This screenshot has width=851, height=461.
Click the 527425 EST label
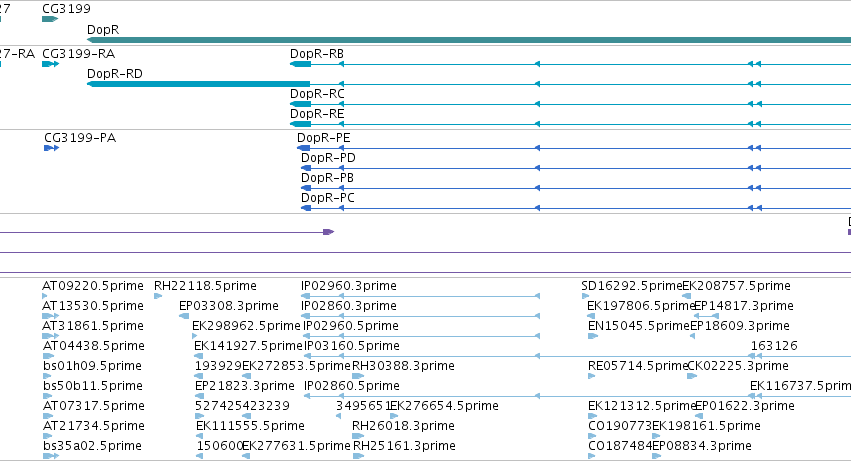(x=219, y=406)
